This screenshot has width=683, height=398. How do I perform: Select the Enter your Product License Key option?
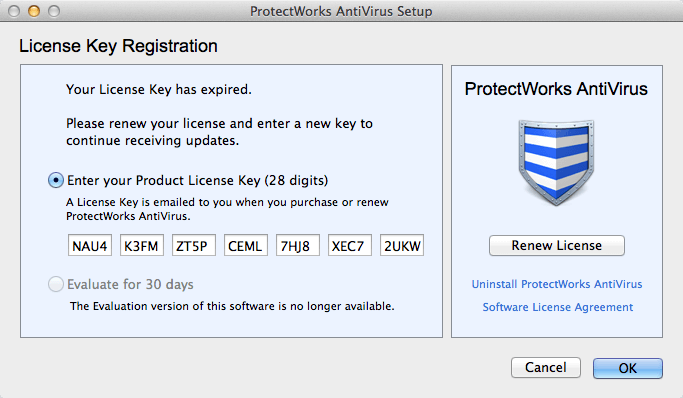(x=56, y=180)
